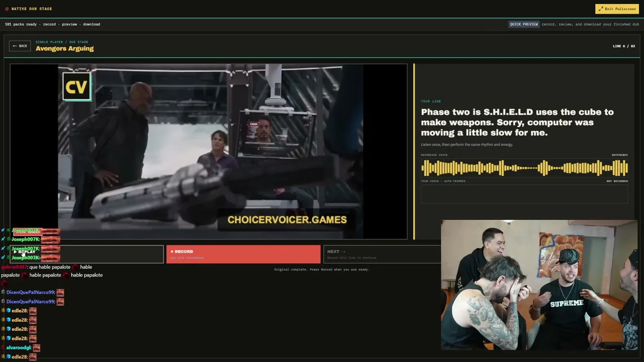Image resolution: width=644 pixels, height=362 pixels.
Task: Click the Avengers scene video preview
Action: click(x=208, y=151)
